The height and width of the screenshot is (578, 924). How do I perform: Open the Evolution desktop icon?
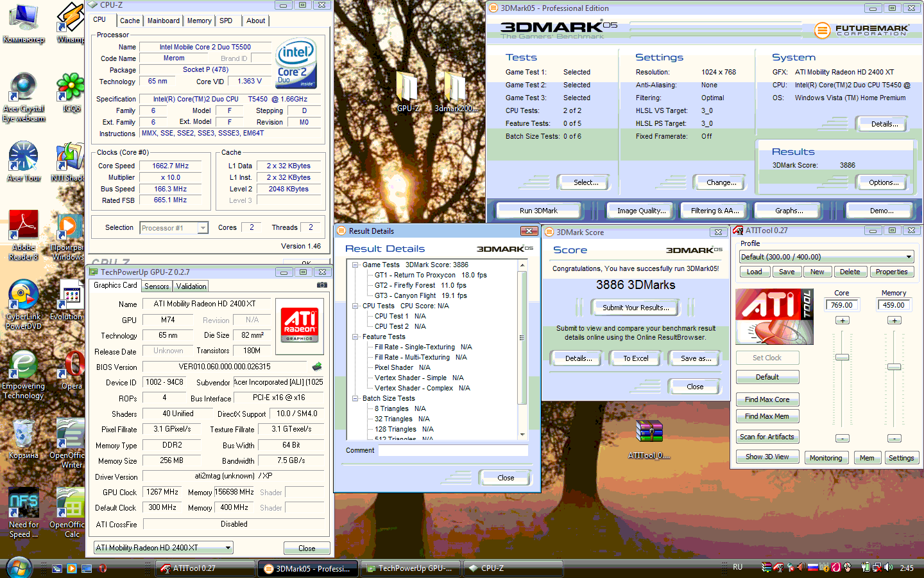coord(67,301)
